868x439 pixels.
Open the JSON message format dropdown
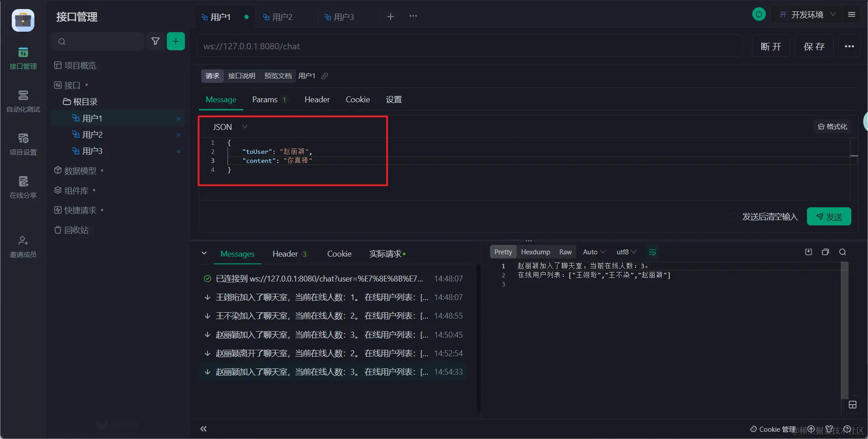[230, 127]
